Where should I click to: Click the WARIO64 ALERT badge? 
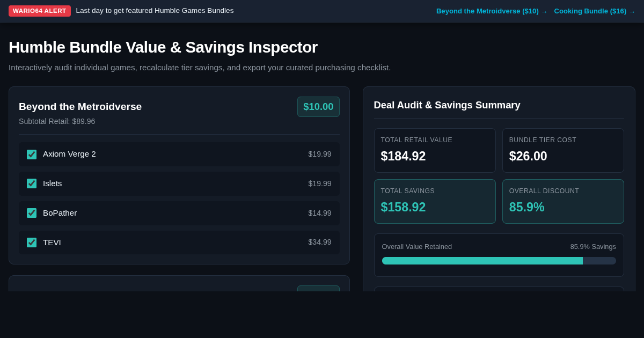point(40,11)
